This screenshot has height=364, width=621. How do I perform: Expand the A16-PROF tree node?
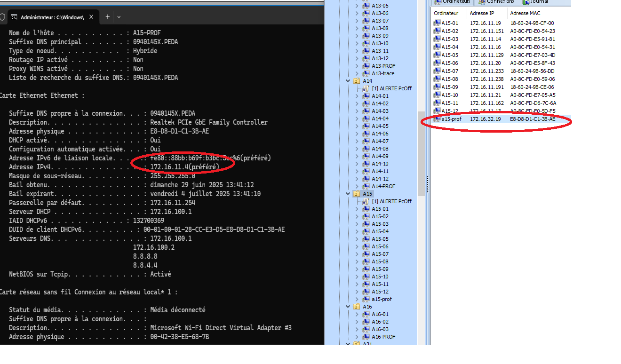click(357, 337)
